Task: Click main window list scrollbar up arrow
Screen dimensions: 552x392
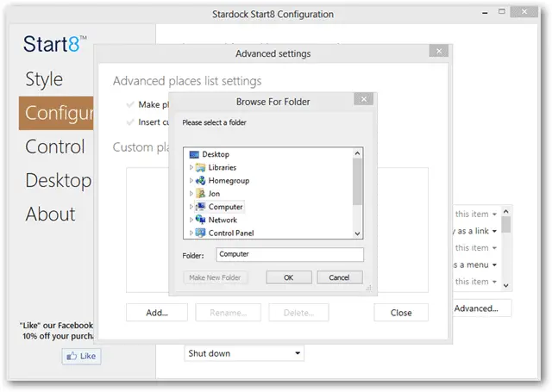Action: pos(506,211)
